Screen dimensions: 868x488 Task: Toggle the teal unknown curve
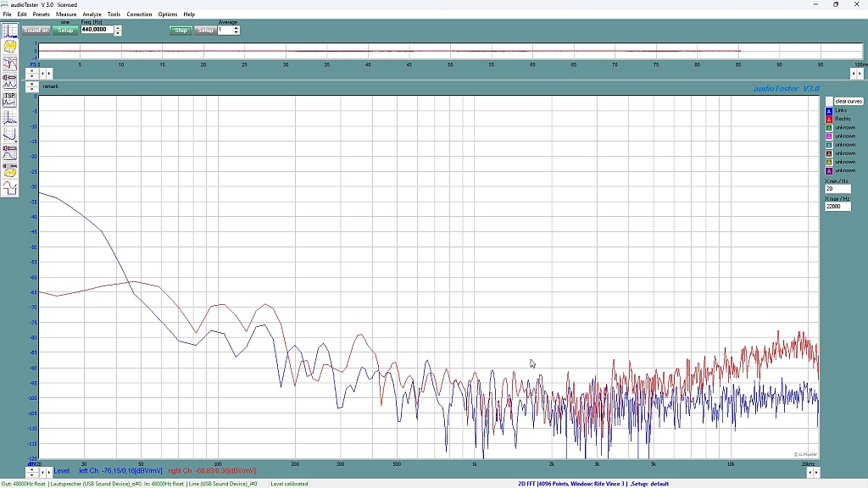(829, 145)
